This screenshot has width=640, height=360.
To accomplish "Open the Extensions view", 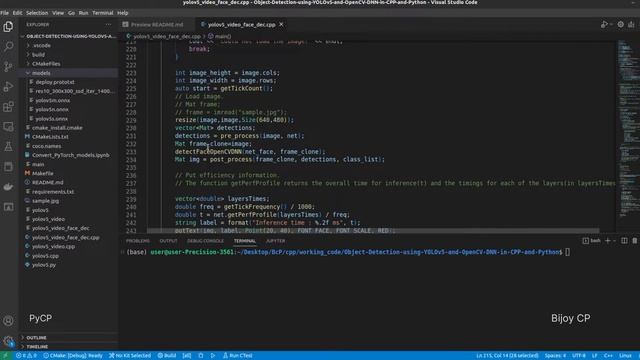I will [x=8, y=107].
